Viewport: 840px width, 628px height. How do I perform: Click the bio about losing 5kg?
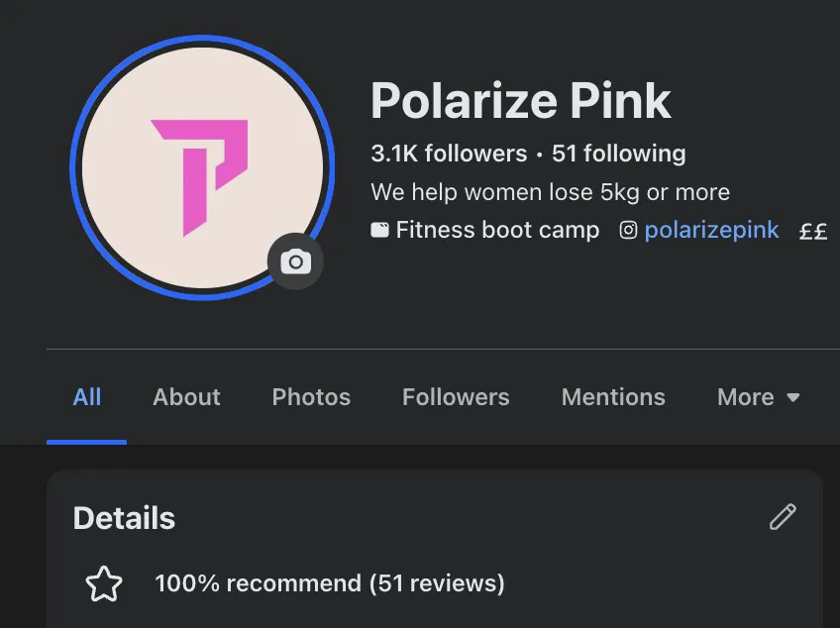pyautogui.click(x=550, y=192)
